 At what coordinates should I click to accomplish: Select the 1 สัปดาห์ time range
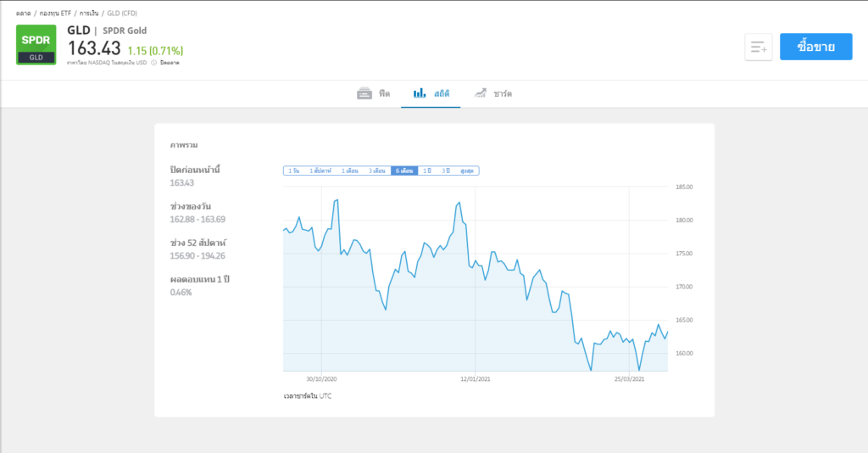click(x=322, y=171)
